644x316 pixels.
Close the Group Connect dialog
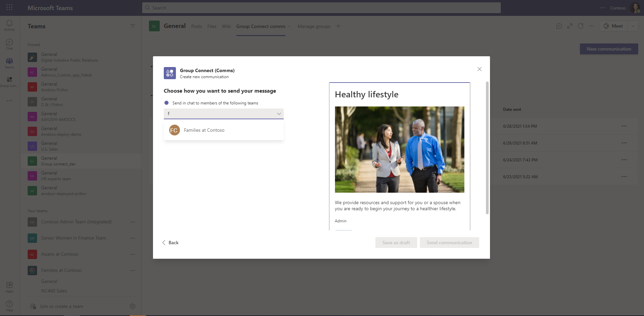pyautogui.click(x=480, y=69)
